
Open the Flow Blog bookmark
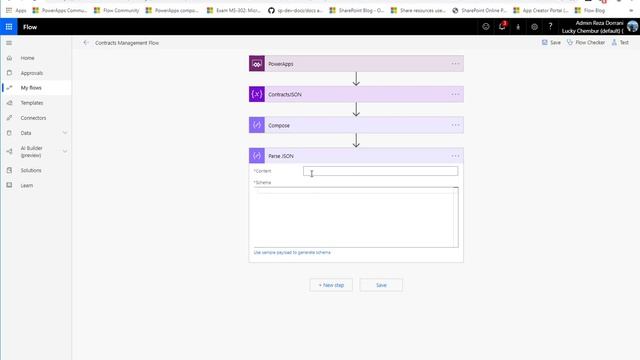(x=589, y=11)
